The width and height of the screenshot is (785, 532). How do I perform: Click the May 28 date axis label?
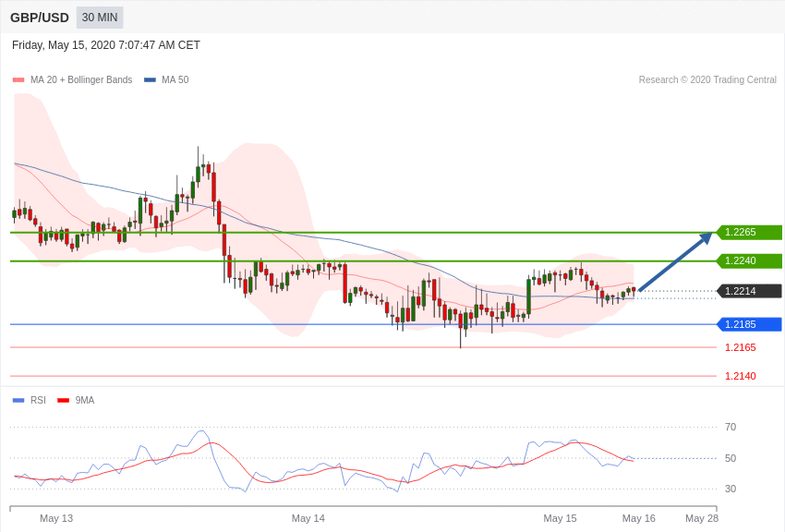point(701,518)
